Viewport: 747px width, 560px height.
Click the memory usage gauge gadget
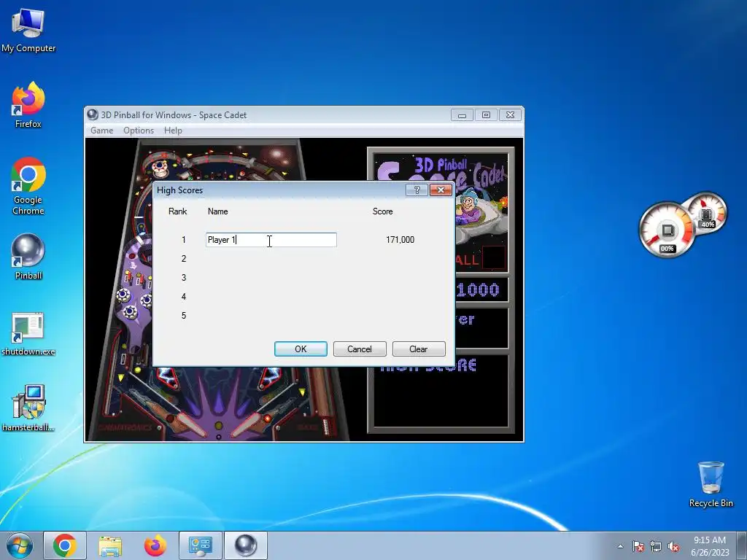coord(707,212)
